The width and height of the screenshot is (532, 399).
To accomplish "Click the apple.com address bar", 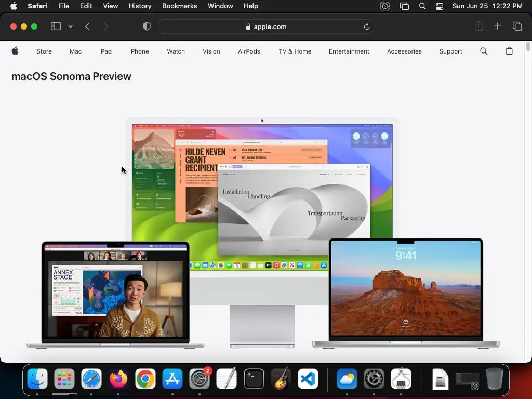I will pyautogui.click(x=266, y=26).
